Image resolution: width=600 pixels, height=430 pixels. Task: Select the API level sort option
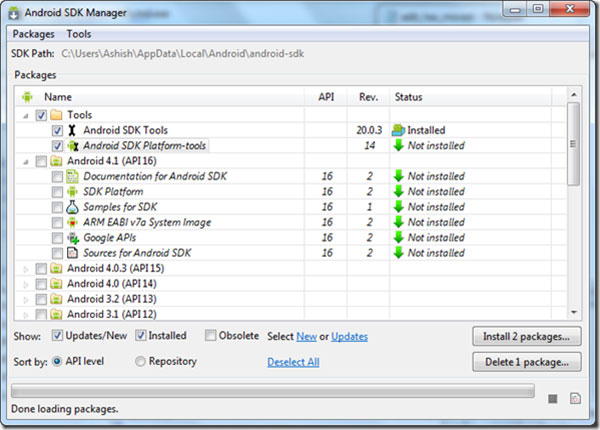(x=57, y=361)
